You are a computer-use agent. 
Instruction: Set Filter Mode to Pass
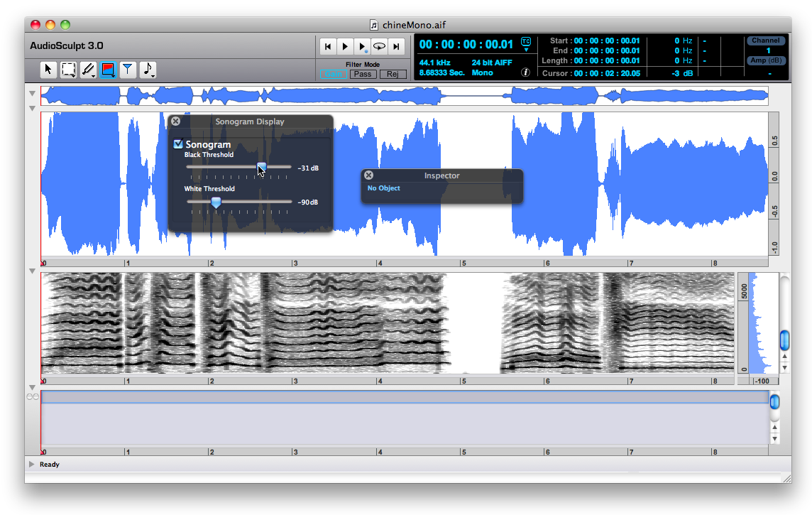click(x=363, y=74)
